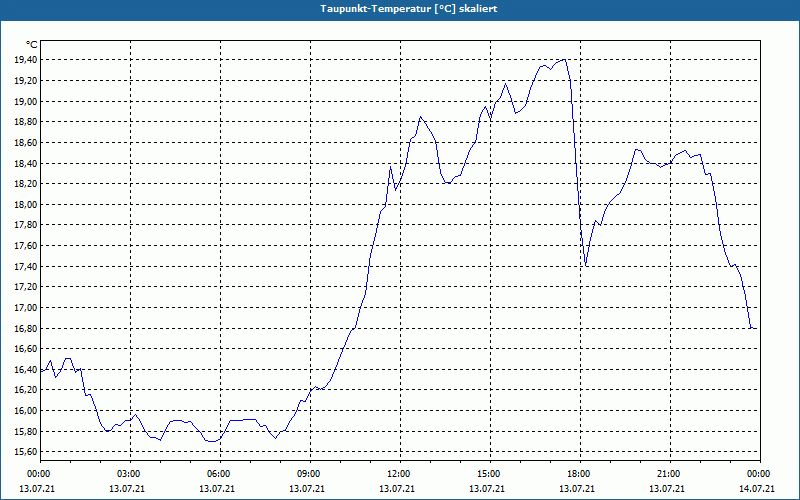Select the 15,80 y-axis value
This screenshot has height=500, width=800.
pos(26,432)
